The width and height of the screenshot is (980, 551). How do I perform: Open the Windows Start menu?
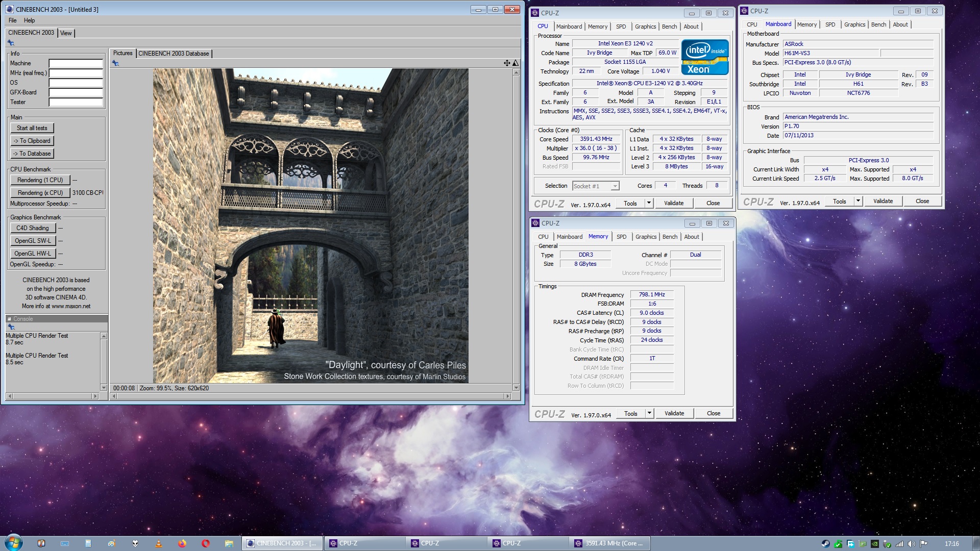[14, 542]
